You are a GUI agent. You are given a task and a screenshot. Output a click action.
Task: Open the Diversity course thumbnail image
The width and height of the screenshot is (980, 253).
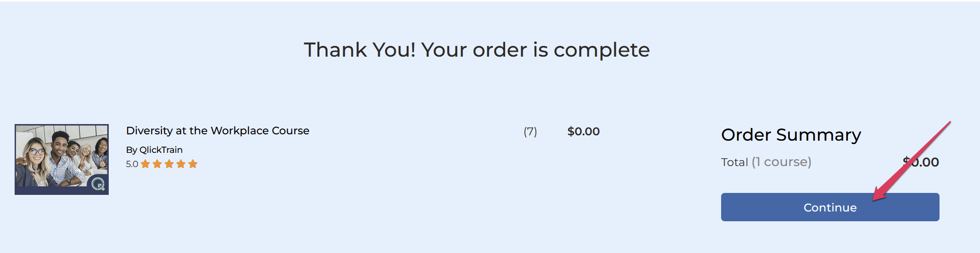(61, 159)
